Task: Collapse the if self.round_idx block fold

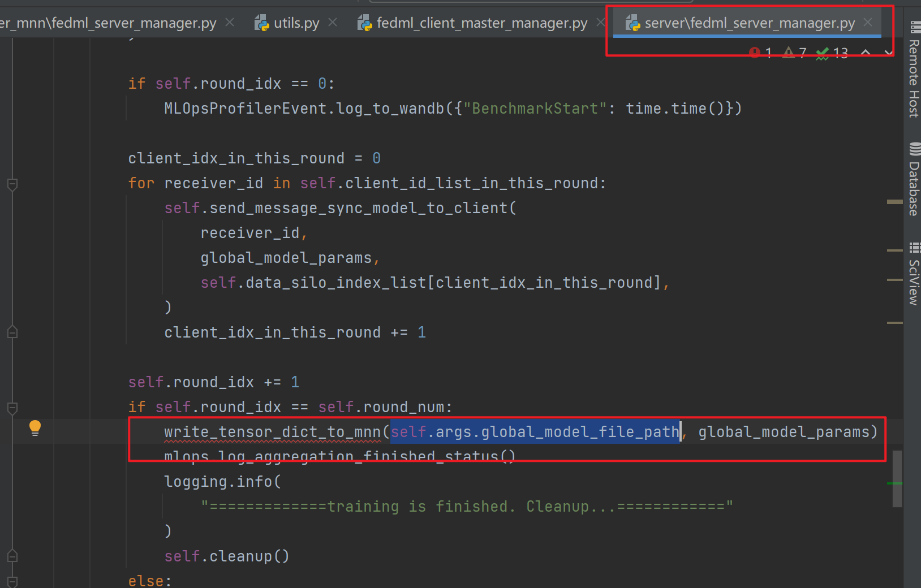Action: tap(12, 408)
